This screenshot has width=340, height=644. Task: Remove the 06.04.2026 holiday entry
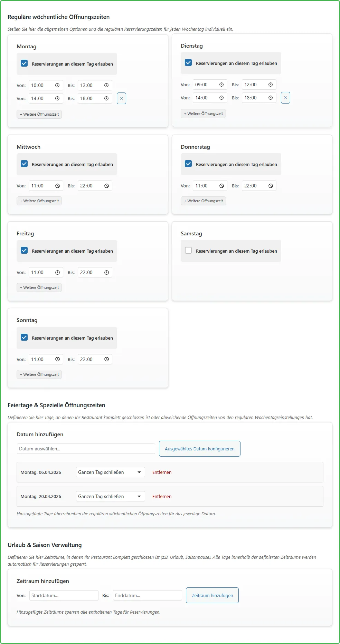tap(162, 472)
